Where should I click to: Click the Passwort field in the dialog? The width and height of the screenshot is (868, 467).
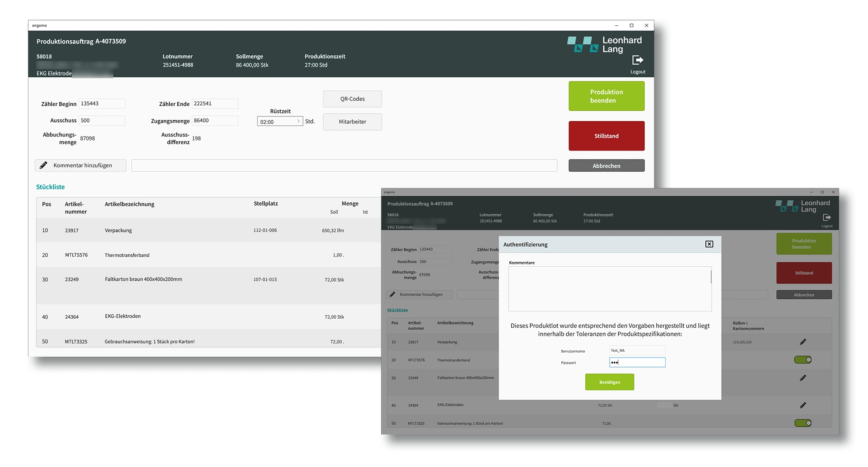[637, 363]
